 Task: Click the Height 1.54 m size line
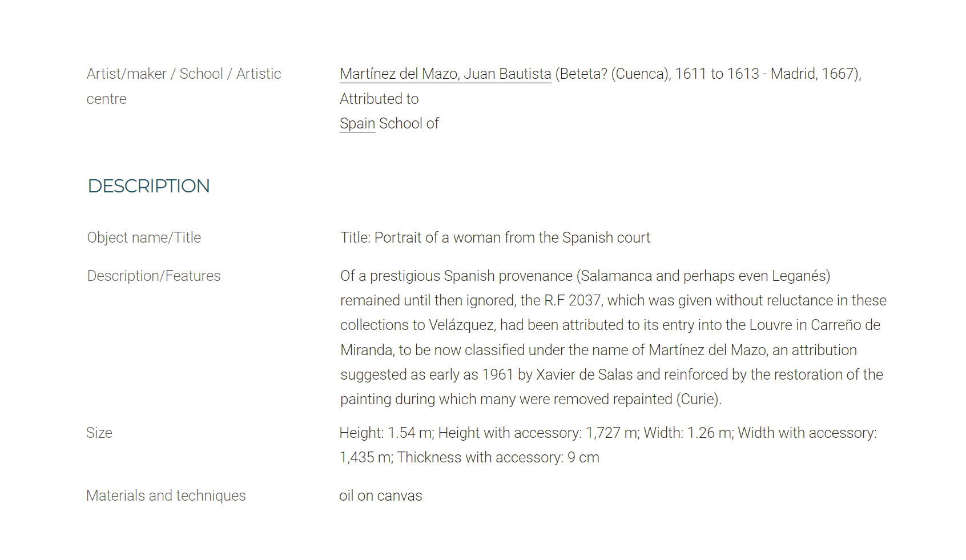pyautogui.click(x=608, y=433)
